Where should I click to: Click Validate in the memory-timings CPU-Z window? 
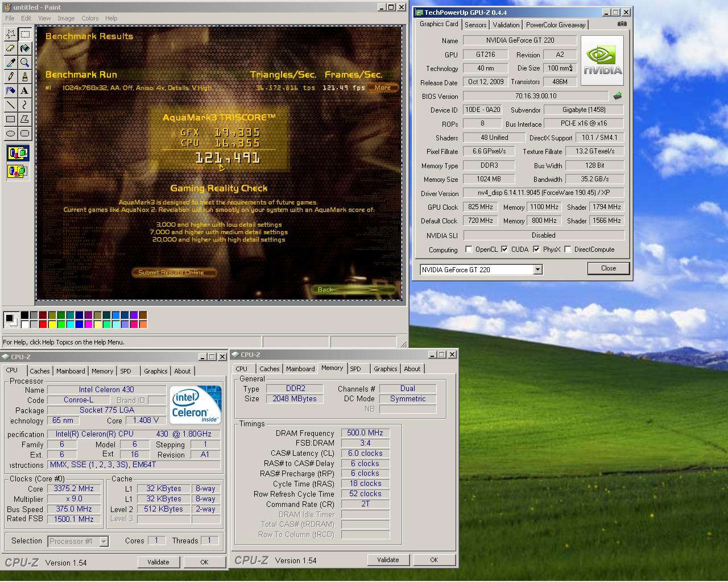tap(388, 560)
